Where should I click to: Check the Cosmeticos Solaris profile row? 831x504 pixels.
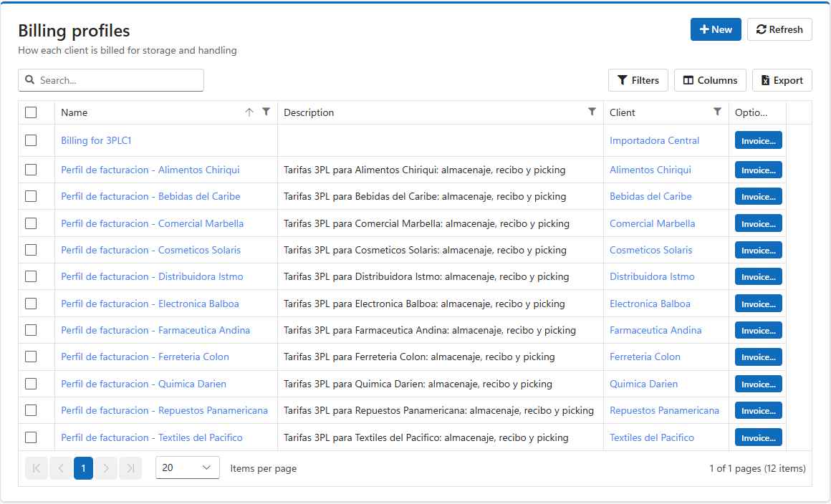31,250
